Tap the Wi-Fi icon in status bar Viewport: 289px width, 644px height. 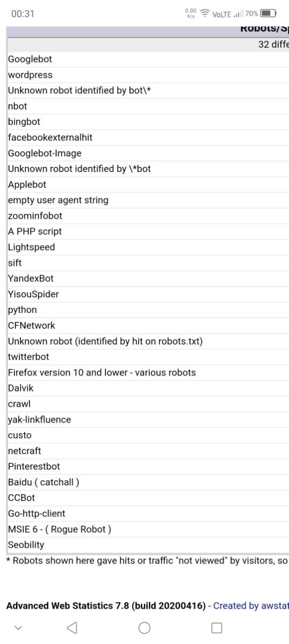click(205, 14)
